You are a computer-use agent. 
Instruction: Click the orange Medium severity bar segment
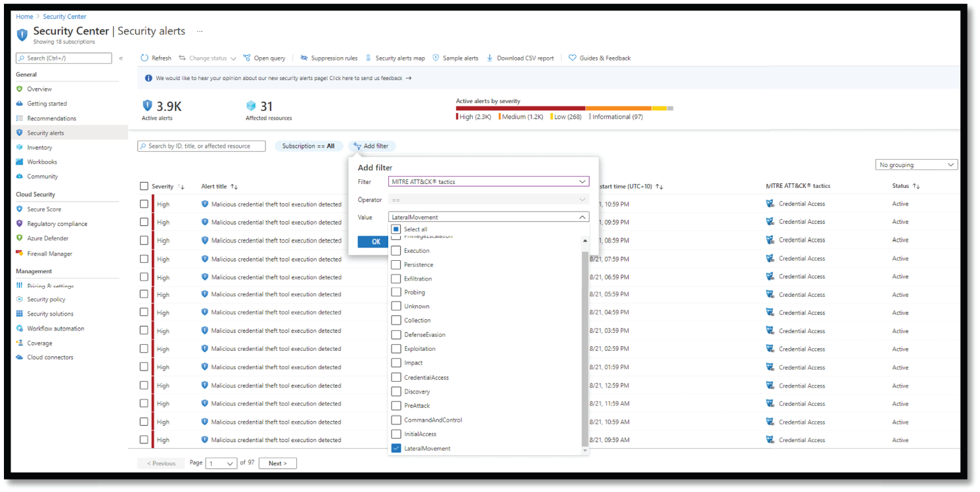618,108
